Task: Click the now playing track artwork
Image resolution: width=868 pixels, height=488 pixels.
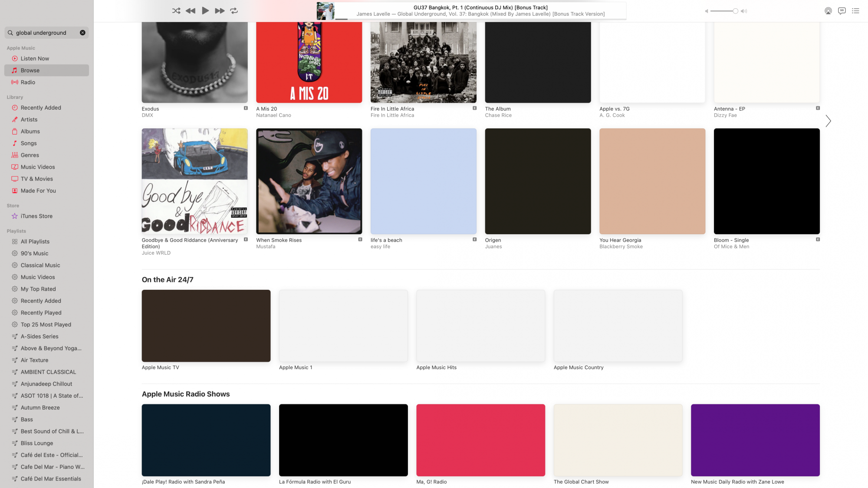Action: pos(325,11)
